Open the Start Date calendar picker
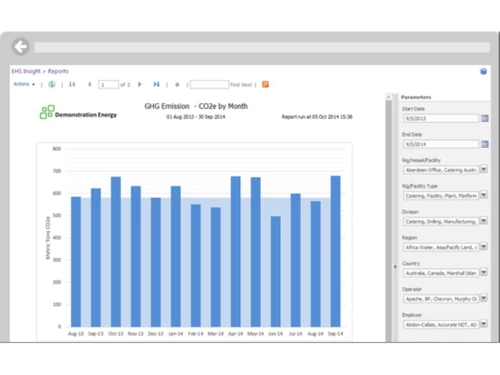The width and height of the screenshot is (500, 375). 485,118
